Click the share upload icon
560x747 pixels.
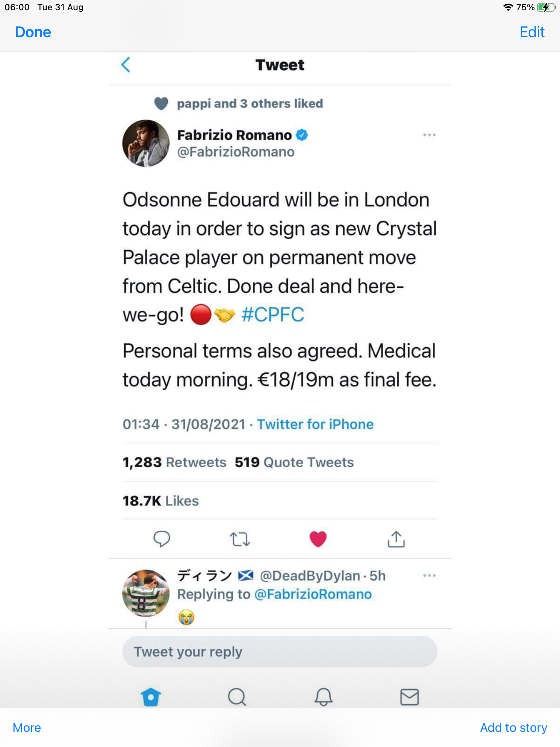396,539
